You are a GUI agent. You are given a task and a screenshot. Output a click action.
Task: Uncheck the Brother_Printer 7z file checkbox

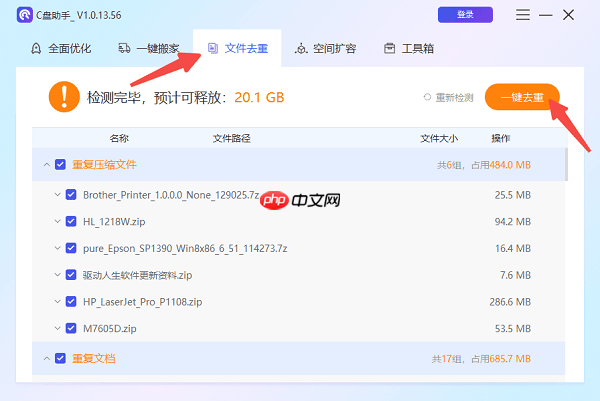71,195
